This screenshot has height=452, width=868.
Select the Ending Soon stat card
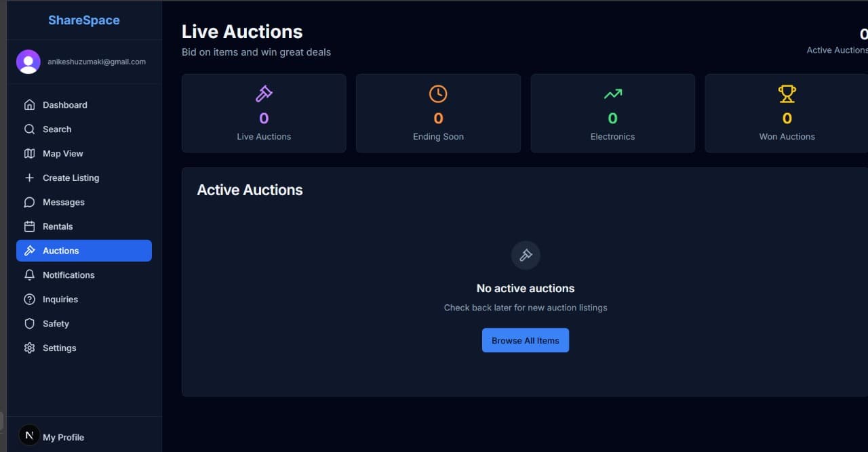click(x=438, y=113)
